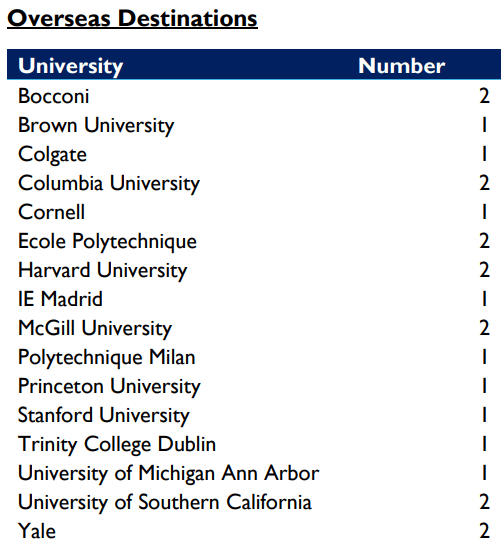Click the number beside Yale

(x=484, y=531)
